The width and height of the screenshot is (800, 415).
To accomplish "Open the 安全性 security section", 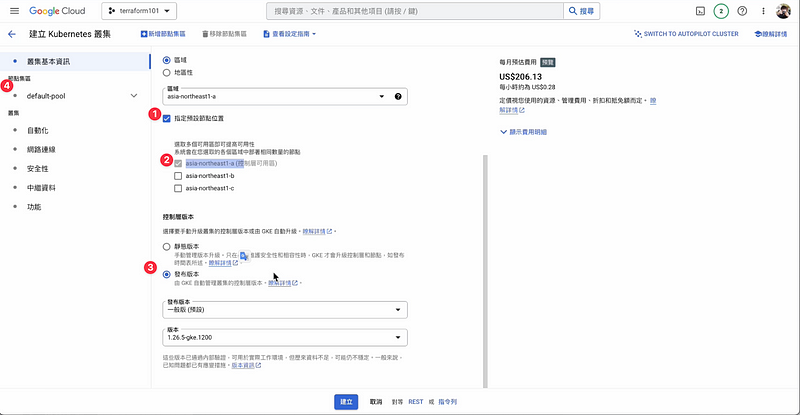I will (38, 168).
